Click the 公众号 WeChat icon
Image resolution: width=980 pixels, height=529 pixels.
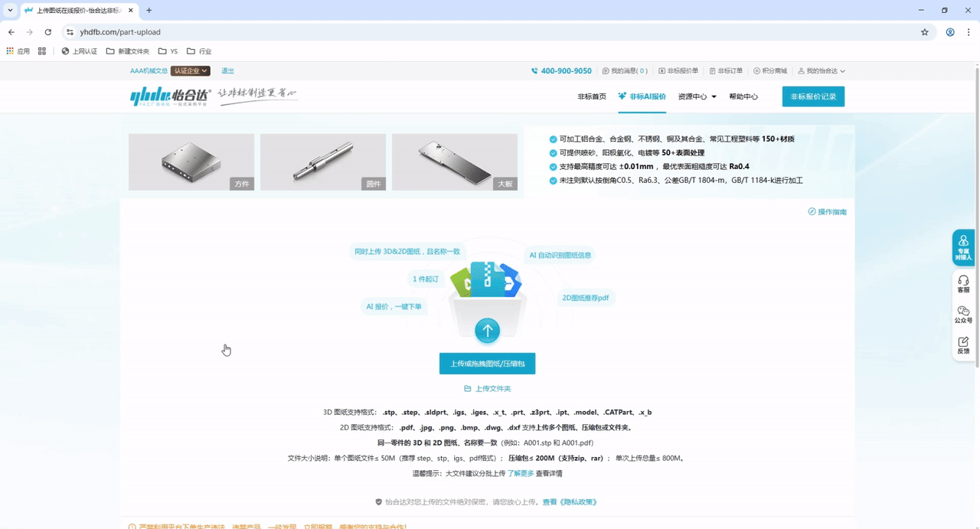pyautogui.click(x=963, y=315)
